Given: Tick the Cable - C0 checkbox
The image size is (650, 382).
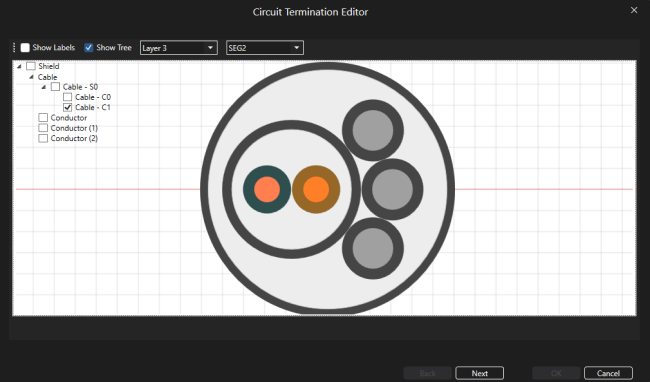Looking at the screenshot, I should [68, 97].
